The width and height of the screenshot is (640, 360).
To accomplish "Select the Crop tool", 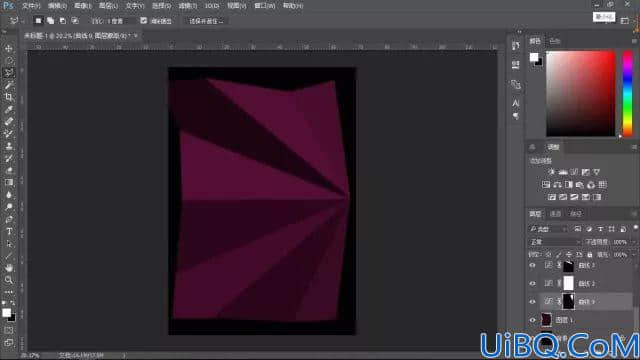I will (9, 97).
